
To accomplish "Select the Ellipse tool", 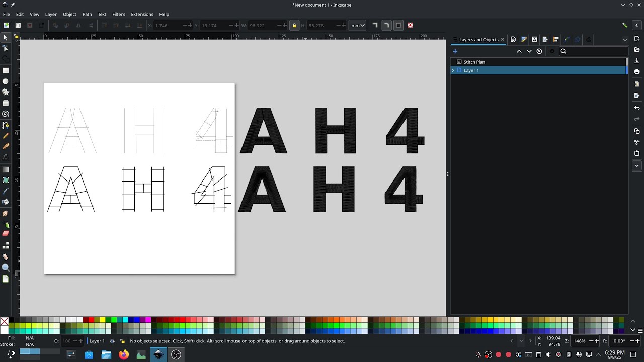I will (6, 81).
